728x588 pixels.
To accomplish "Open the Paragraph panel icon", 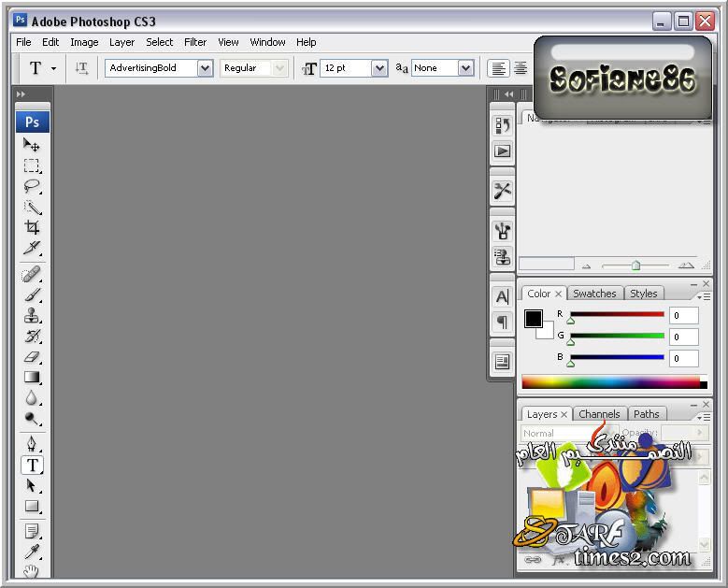I will (503, 322).
